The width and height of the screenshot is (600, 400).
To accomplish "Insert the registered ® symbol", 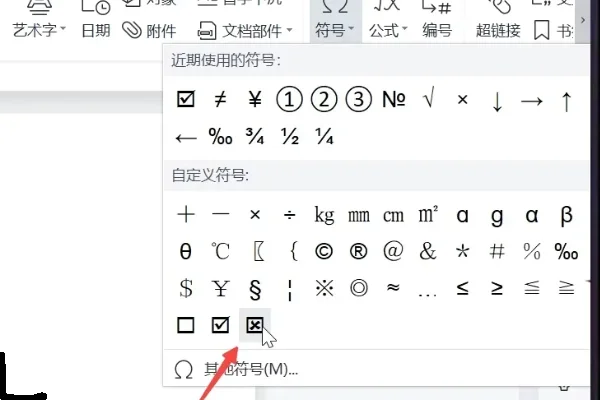I will [x=359, y=252].
